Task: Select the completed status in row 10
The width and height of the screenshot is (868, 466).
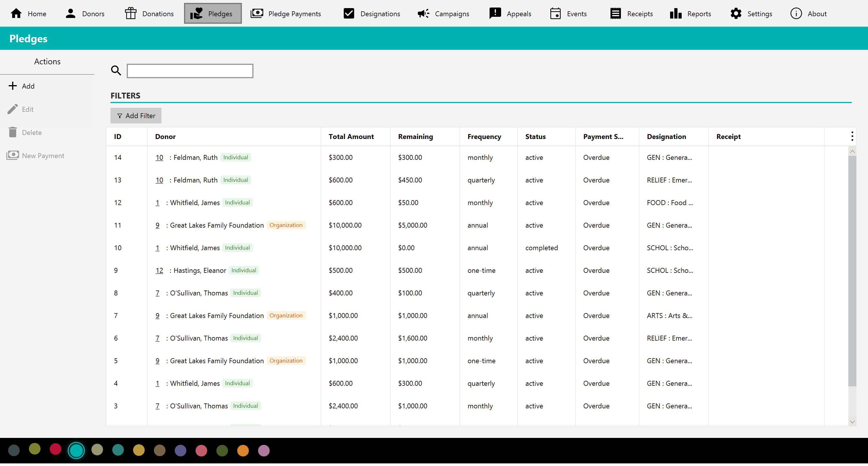Action: 542,248
